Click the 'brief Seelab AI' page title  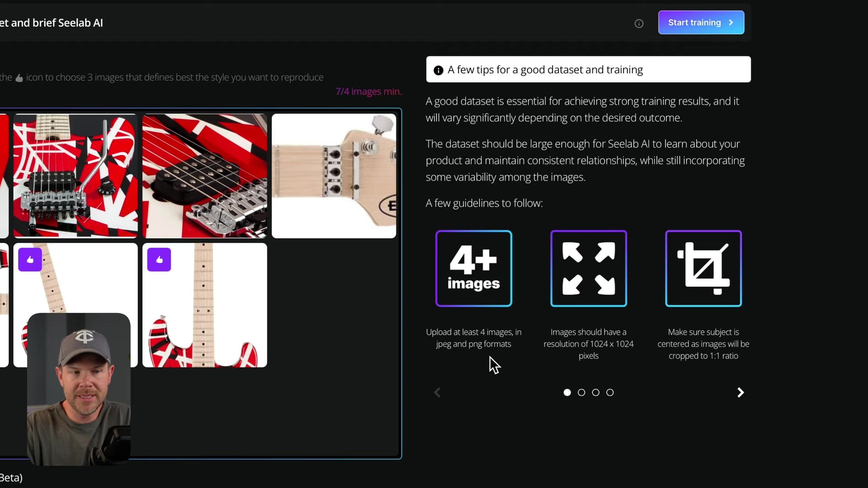pyautogui.click(x=67, y=23)
